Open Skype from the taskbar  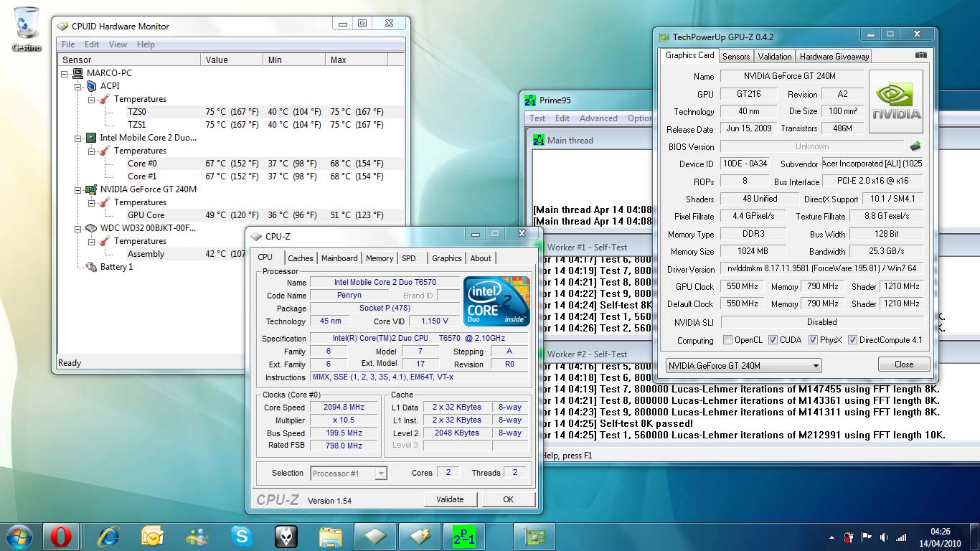[242, 536]
